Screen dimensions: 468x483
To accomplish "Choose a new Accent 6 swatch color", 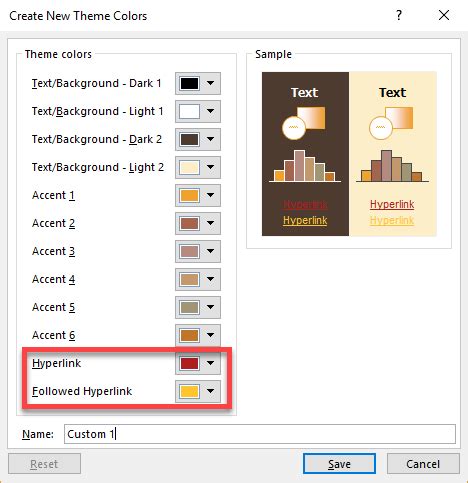I will [198, 335].
